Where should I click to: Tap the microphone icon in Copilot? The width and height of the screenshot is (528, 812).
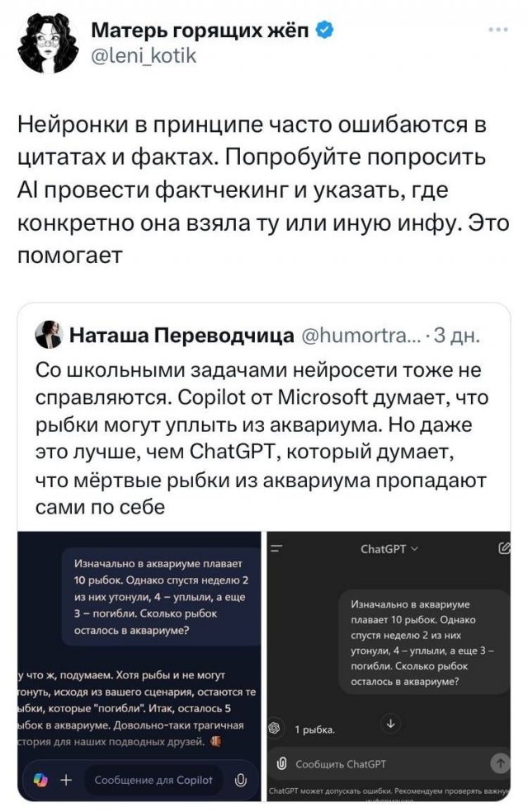(x=241, y=780)
